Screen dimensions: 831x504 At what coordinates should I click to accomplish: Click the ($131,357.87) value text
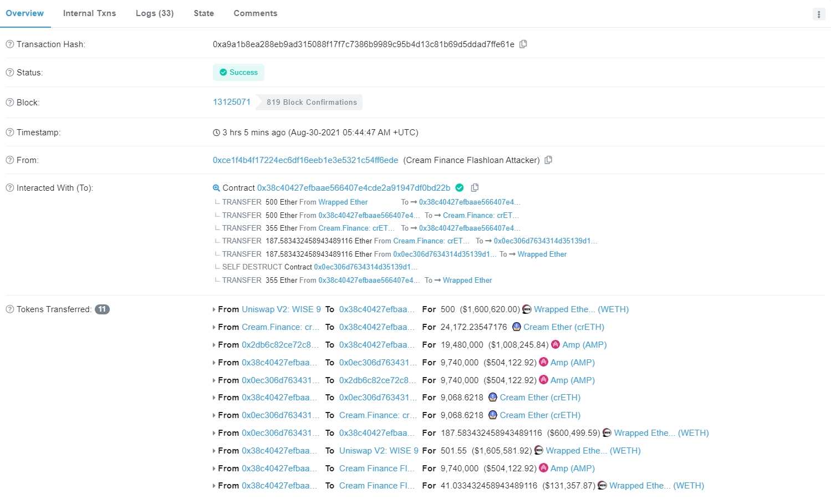pyautogui.click(x=569, y=485)
